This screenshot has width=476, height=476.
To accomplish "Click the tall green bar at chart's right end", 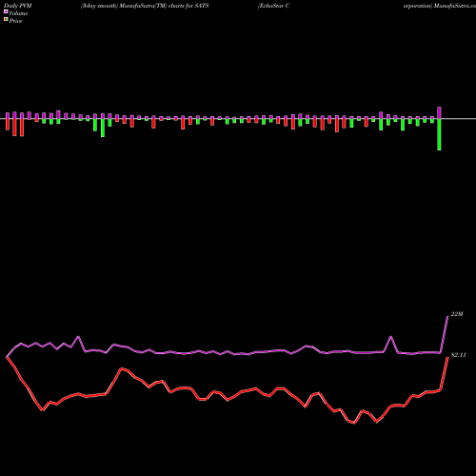I will click(439, 134).
